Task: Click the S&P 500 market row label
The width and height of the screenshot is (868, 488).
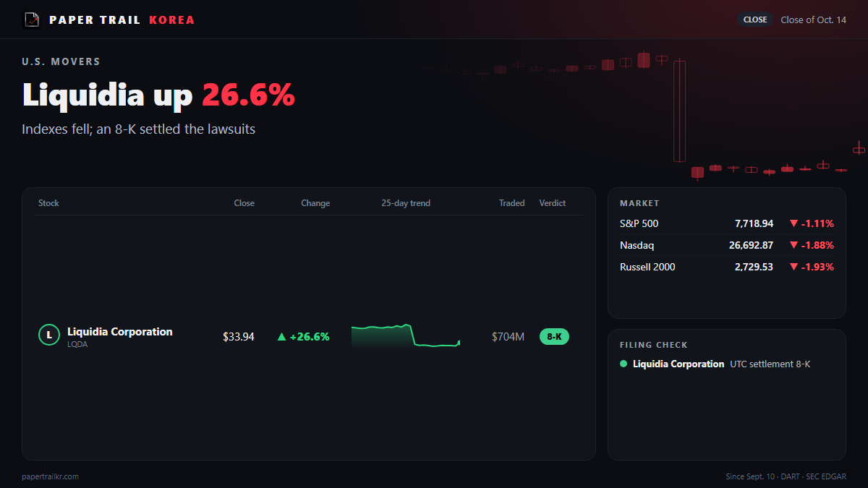Action: [639, 224]
